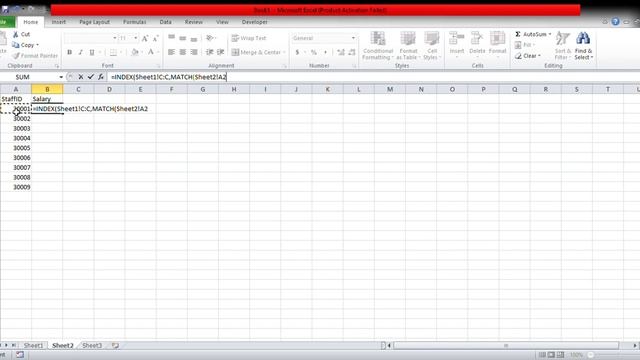
Task: Expand Merge & Center dropdown arrow
Action: [x=284, y=52]
